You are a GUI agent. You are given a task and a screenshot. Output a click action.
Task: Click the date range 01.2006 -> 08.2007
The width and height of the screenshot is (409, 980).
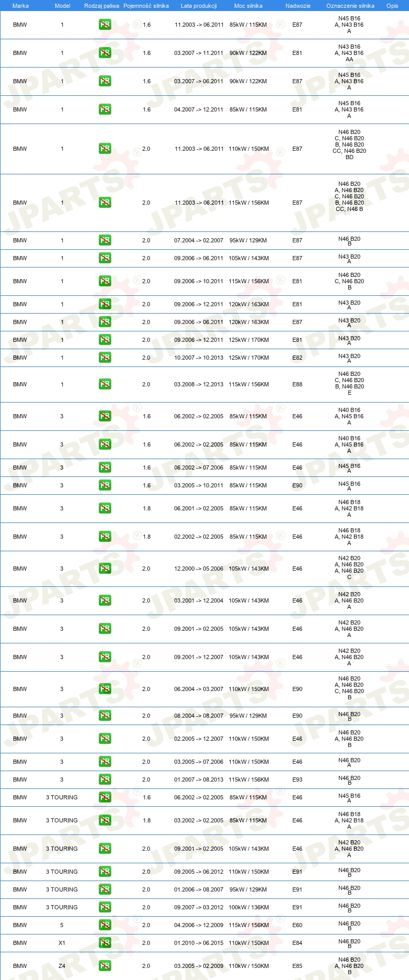tap(199, 889)
